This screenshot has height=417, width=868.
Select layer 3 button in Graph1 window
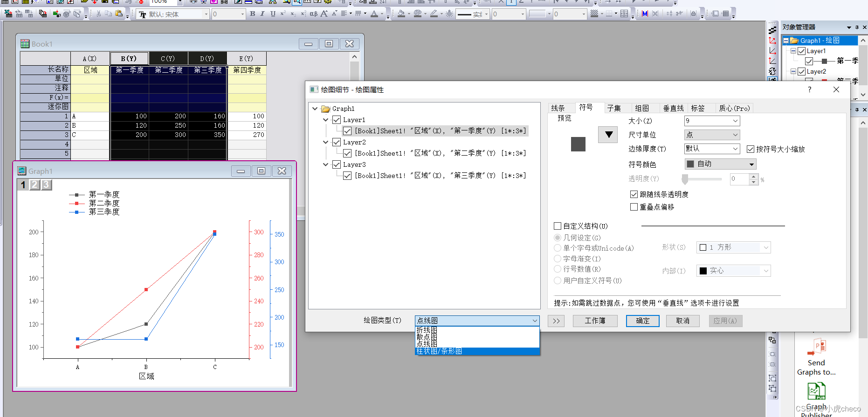(x=46, y=185)
